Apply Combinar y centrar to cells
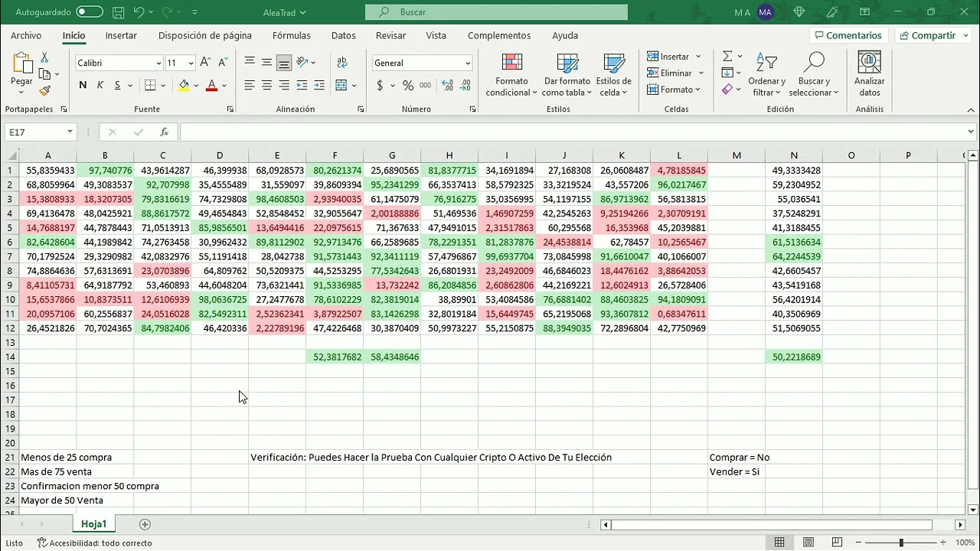Image resolution: width=980 pixels, height=551 pixels. (341, 86)
